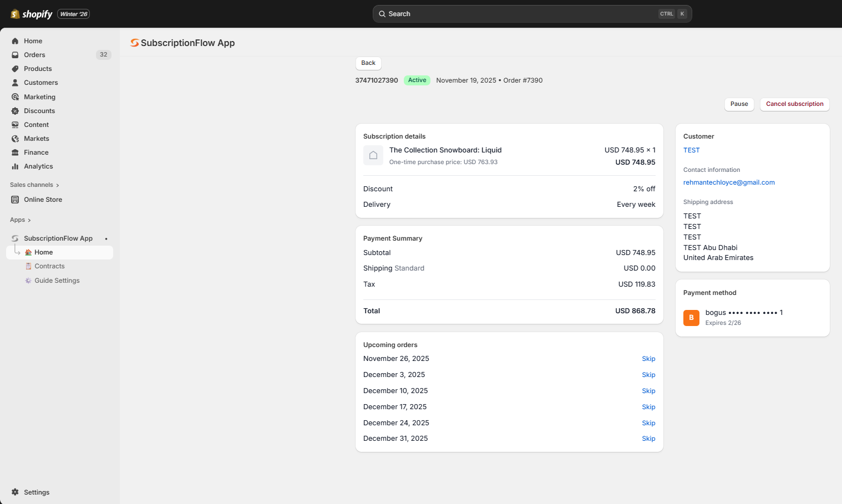Click the Discounts badge icon
Screen dimensions: 842x504
15,111
